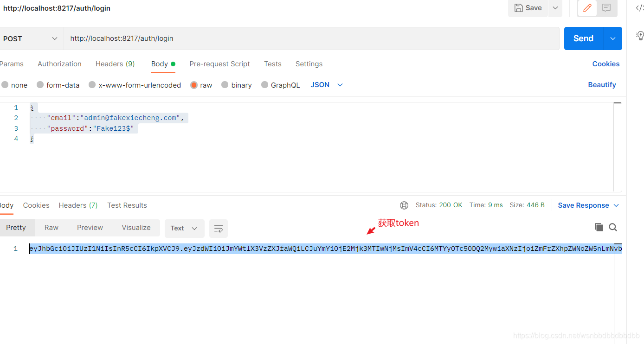The height and width of the screenshot is (344, 644).
Task: Expand the Save Response dropdown arrow
Action: pyautogui.click(x=616, y=205)
